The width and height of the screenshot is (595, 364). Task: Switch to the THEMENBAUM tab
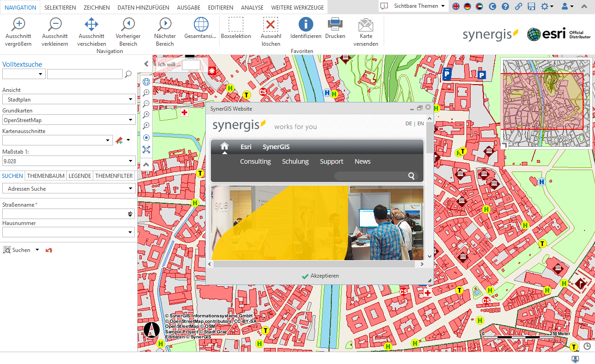click(x=45, y=176)
